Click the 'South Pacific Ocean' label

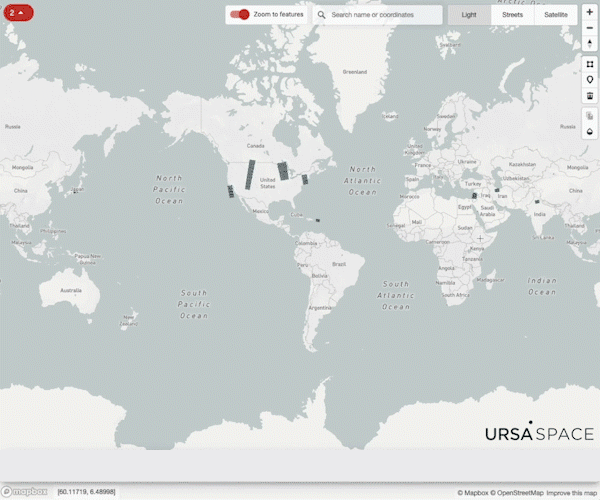pos(194,305)
